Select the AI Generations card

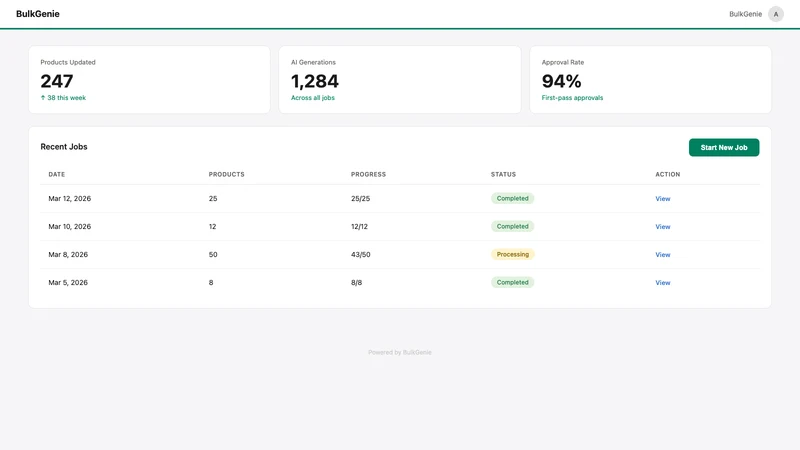(x=400, y=80)
